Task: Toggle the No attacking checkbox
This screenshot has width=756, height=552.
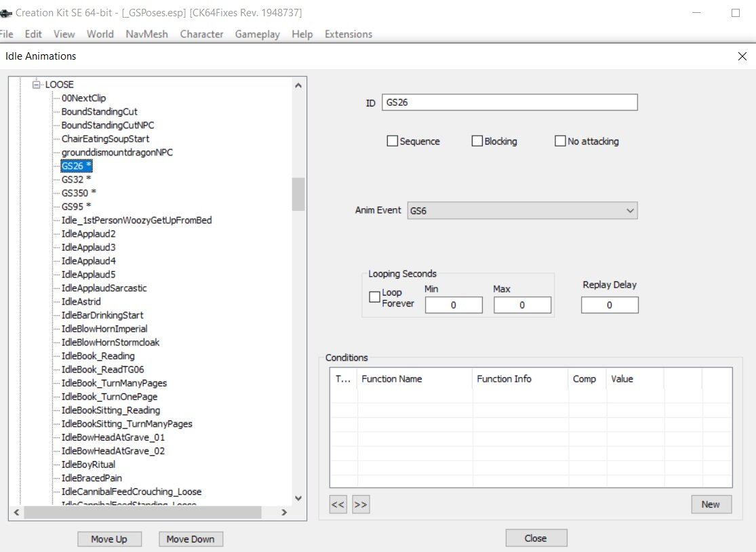Action: [x=560, y=141]
